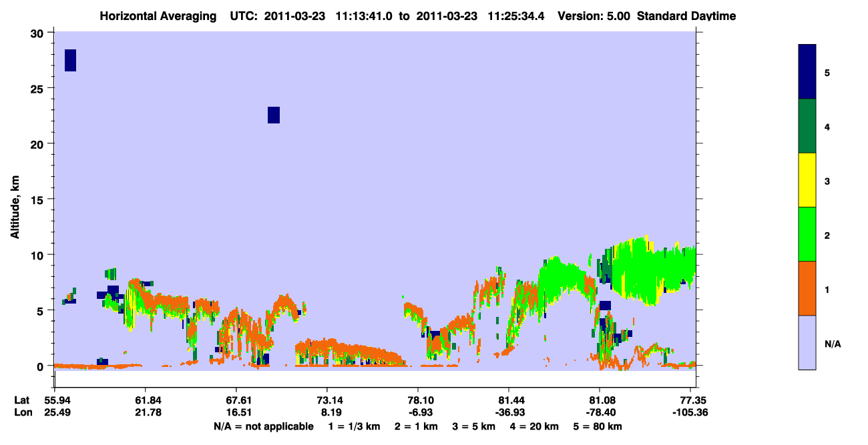Screen dimensions: 868x445
Task: Click the end time '11:25:34.4'
Action: (516, 16)
